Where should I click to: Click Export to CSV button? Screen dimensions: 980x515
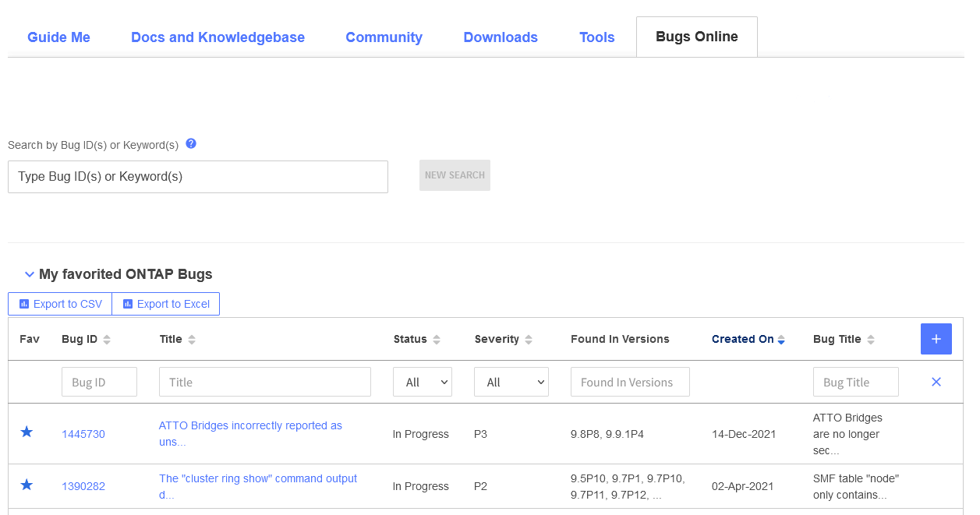pyautogui.click(x=60, y=304)
